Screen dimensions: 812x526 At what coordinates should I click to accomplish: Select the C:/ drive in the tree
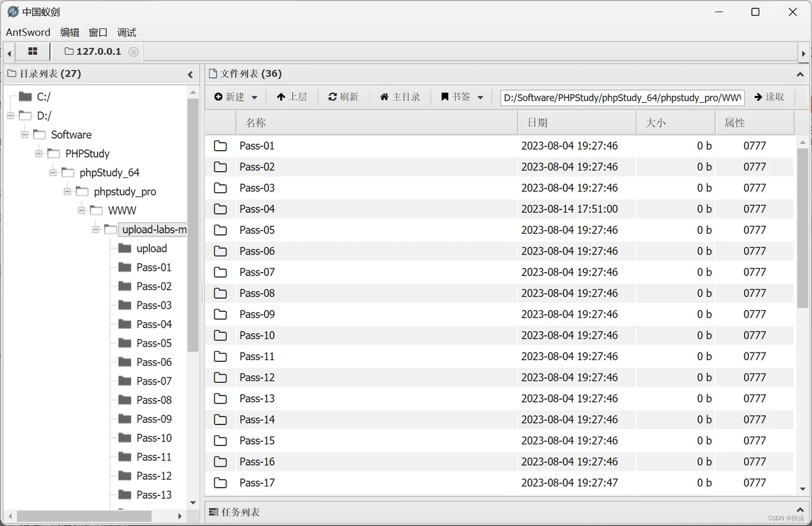[43, 97]
